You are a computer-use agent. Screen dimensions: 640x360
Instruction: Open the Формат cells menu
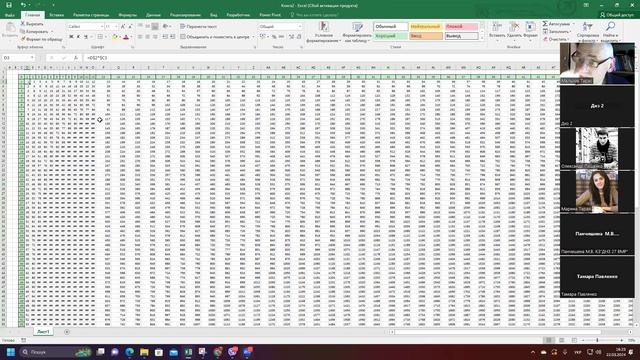530,31
